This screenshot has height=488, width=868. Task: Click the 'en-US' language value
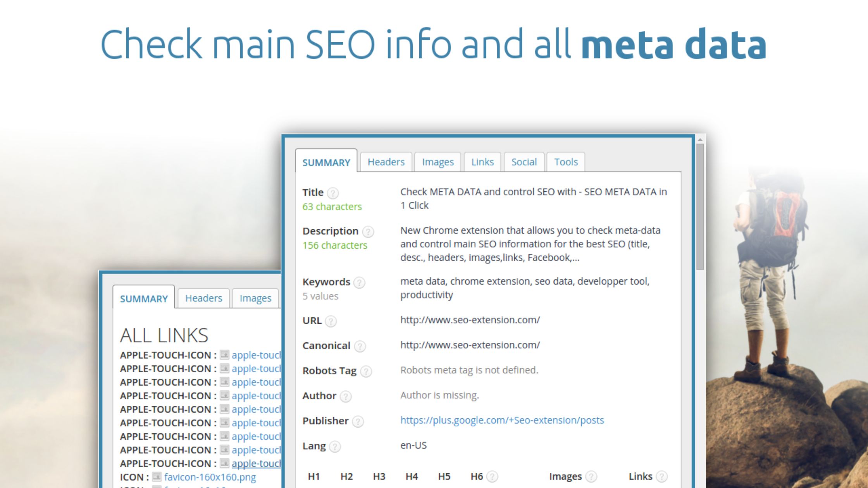click(x=413, y=445)
